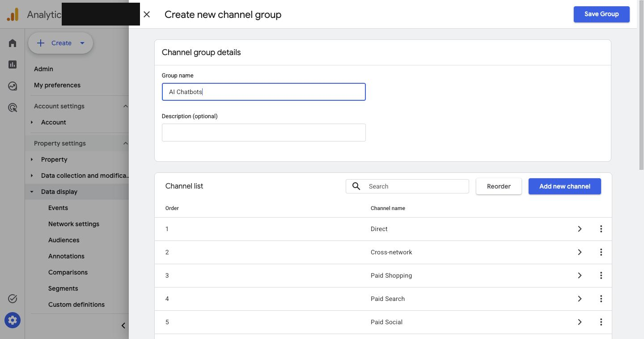This screenshot has width=644, height=339.
Task: Expand the Property tree item
Action: pyautogui.click(x=32, y=159)
